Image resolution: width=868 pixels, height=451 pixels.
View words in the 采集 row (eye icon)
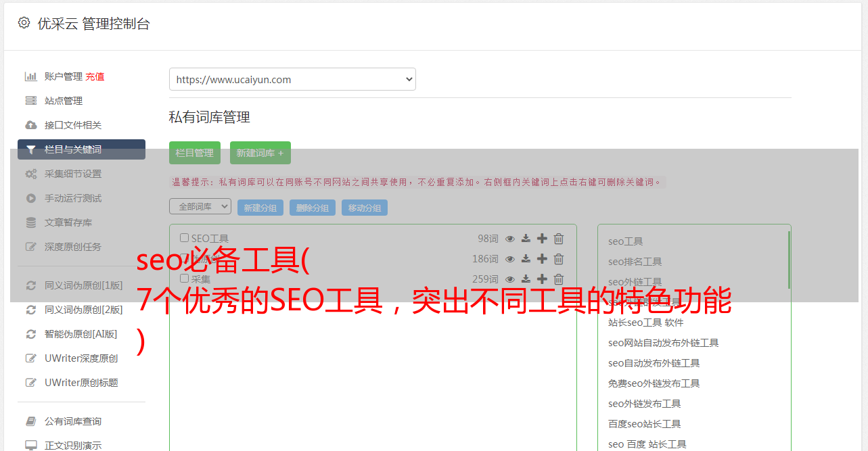pyautogui.click(x=510, y=279)
